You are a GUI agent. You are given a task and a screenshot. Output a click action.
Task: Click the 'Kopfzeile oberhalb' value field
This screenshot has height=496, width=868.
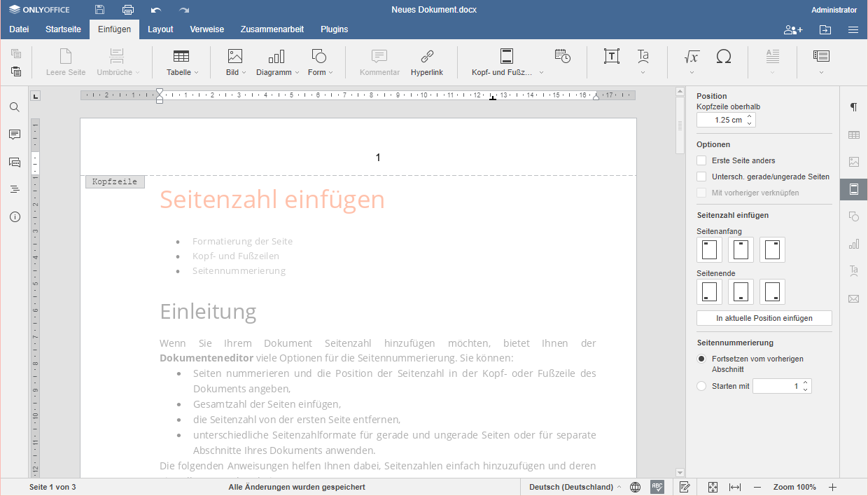pyautogui.click(x=726, y=120)
